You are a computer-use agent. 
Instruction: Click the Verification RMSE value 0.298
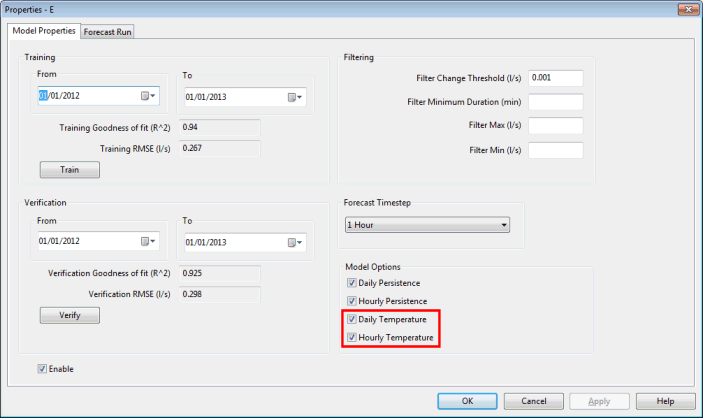click(x=220, y=295)
